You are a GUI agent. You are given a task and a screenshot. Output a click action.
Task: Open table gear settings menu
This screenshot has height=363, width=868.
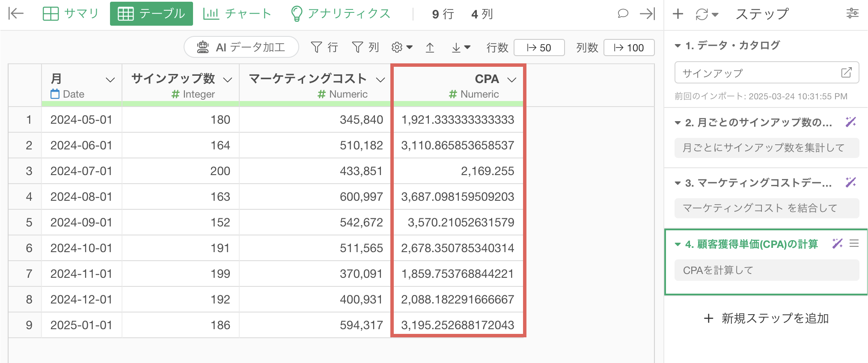click(x=402, y=47)
